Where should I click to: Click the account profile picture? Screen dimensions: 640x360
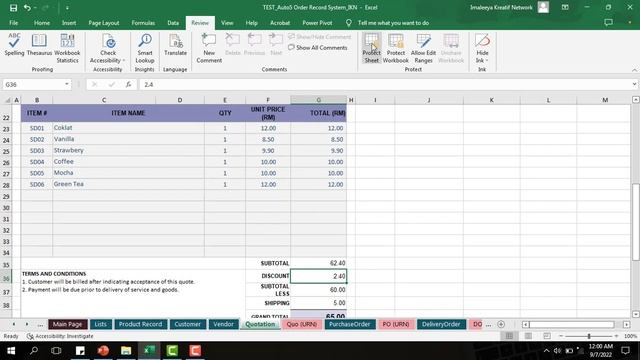543,7
